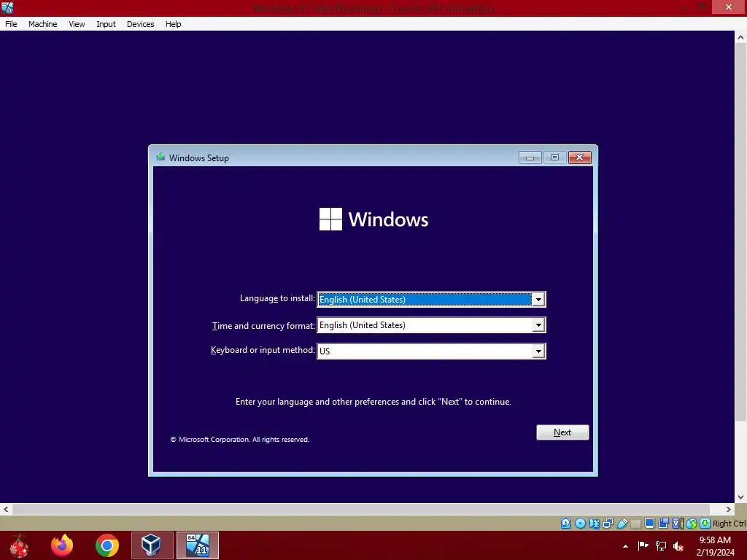Image resolution: width=747 pixels, height=560 pixels.
Task: Maximize the Windows Setup dialog
Action: click(554, 157)
